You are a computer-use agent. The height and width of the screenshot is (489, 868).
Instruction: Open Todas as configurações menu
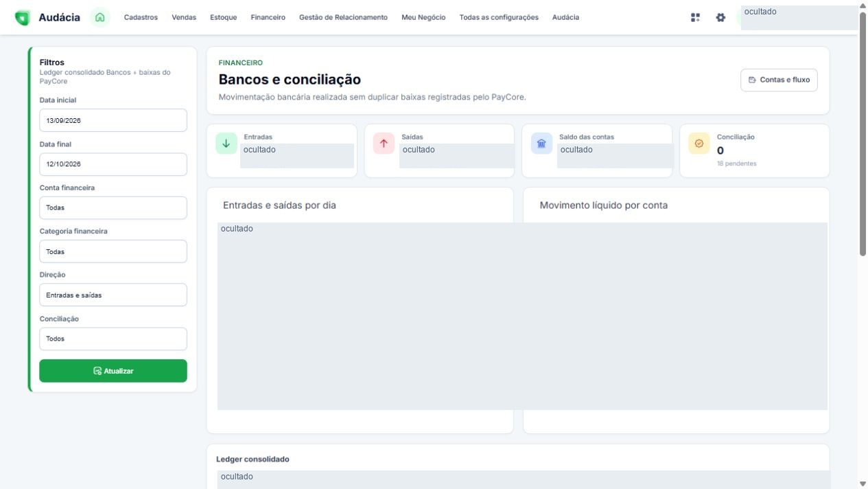pyautogui.click(x=499, y=17)
